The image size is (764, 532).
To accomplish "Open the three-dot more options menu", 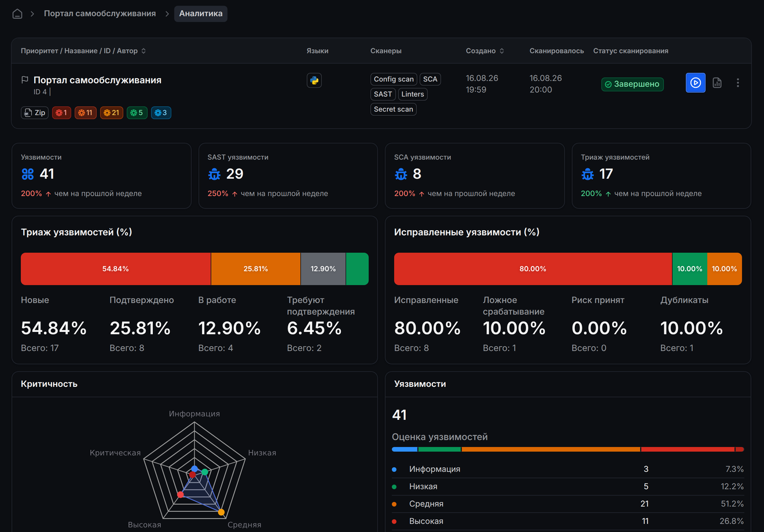I will coord(738,83).
